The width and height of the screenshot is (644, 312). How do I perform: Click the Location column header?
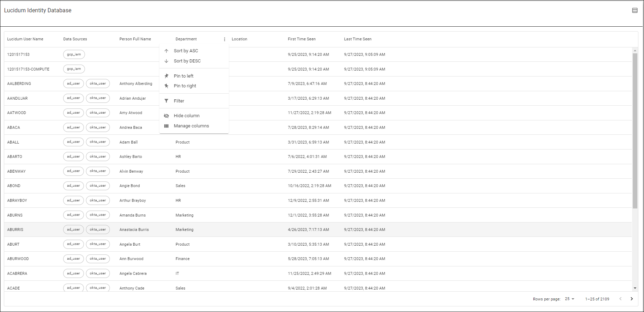[x=239, y=39]
